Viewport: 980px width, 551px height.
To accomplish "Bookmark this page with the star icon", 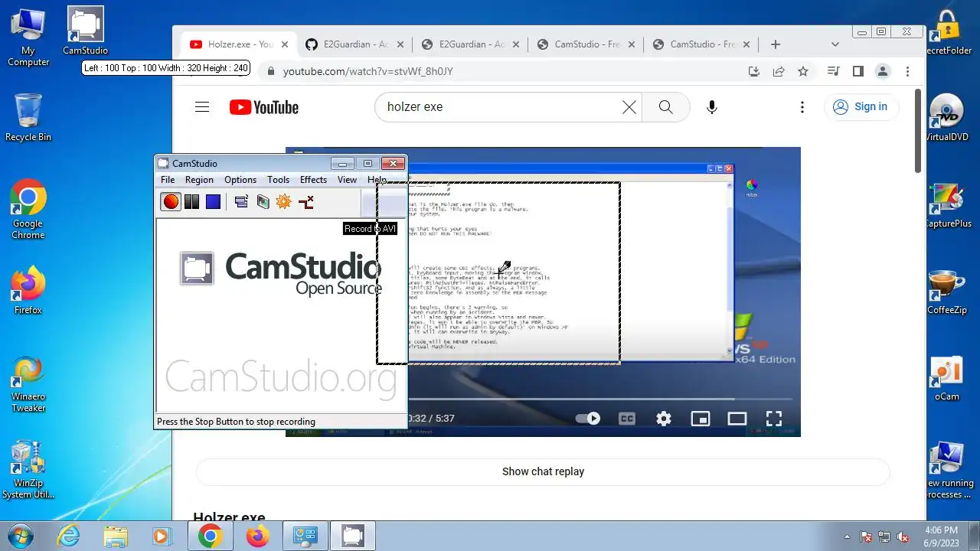I will click(803, 71).
